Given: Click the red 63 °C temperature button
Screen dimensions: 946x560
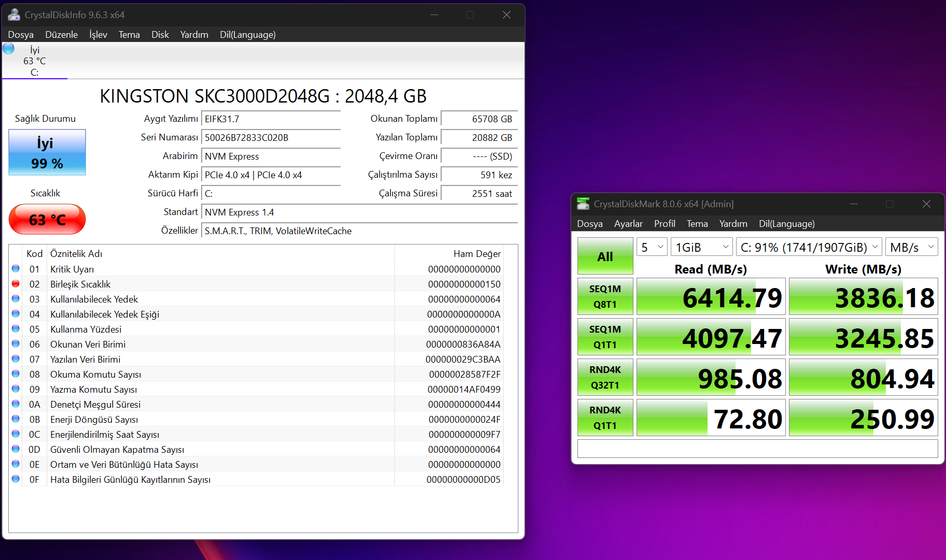Looking at the screenshot, I should pos(47,219).
